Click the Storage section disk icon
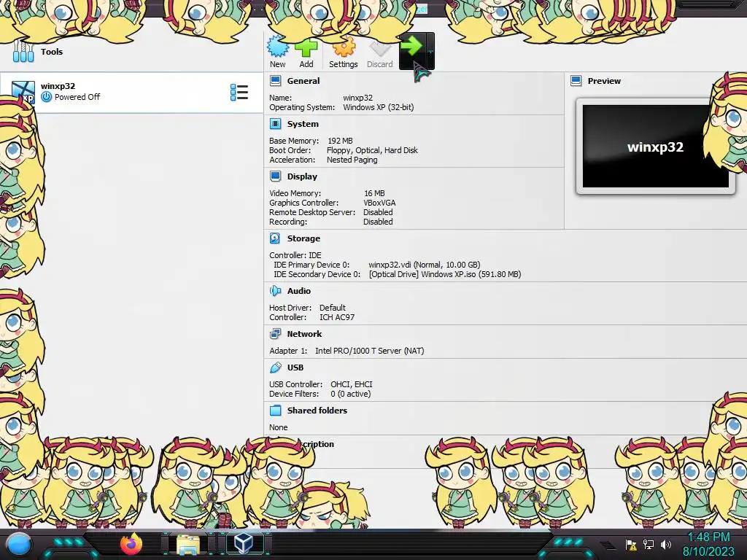 pos(275,238)
